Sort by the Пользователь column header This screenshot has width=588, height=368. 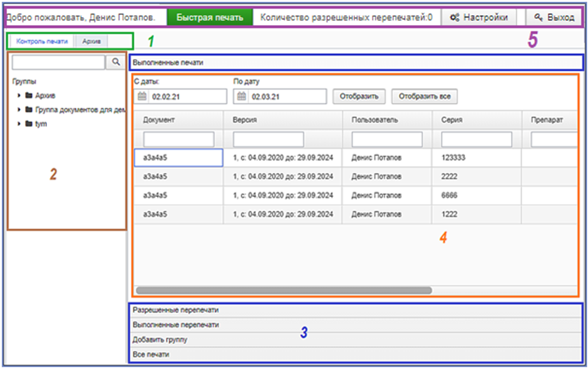click(387, 120)
